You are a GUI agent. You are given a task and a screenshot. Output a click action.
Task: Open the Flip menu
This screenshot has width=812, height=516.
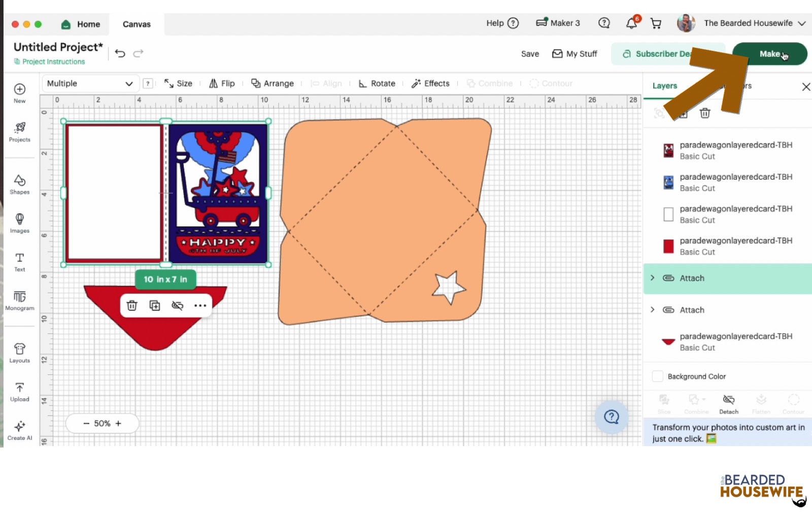point(222,84)
